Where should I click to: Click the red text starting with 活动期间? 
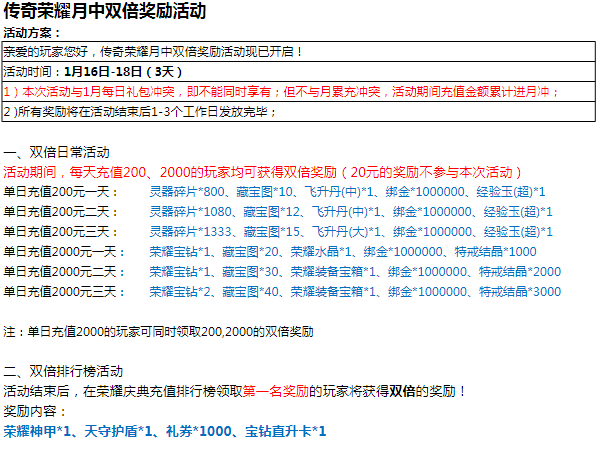point(260,171)
